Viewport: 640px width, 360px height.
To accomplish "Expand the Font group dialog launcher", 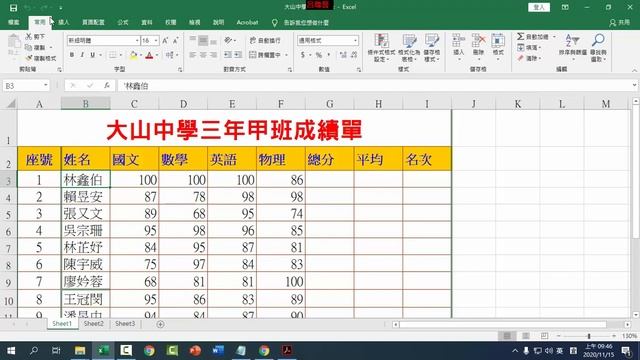I will tap(180, 70).
